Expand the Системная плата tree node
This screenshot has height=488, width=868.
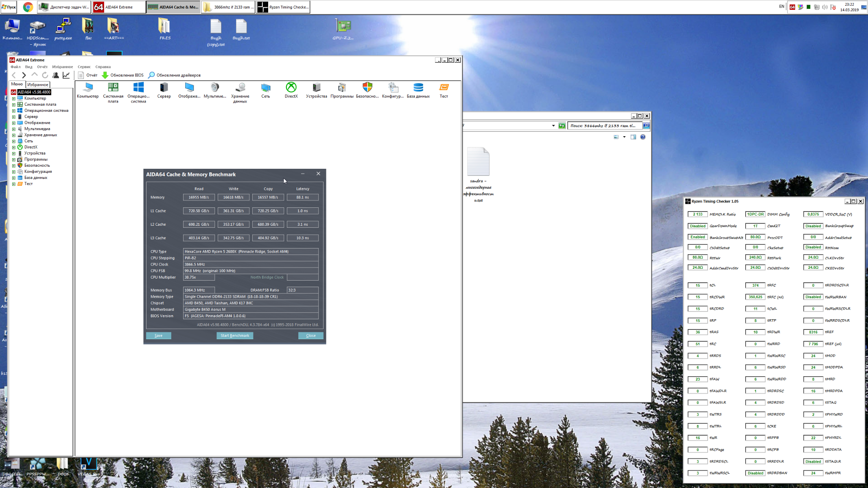(x=13, y=105)
